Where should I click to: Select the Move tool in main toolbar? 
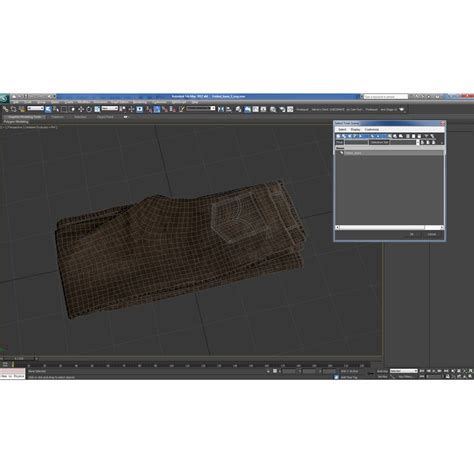[81, 109]
